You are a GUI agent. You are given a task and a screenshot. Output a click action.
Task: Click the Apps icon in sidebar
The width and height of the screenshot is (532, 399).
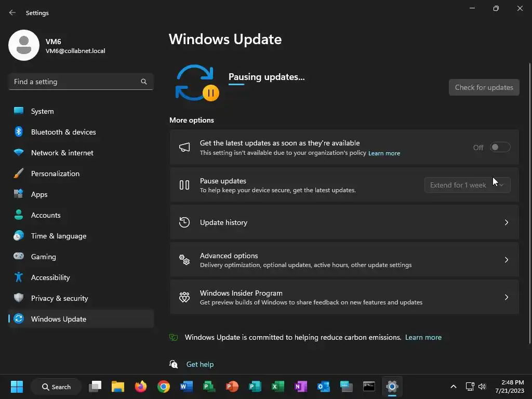(x=19, y=194)
